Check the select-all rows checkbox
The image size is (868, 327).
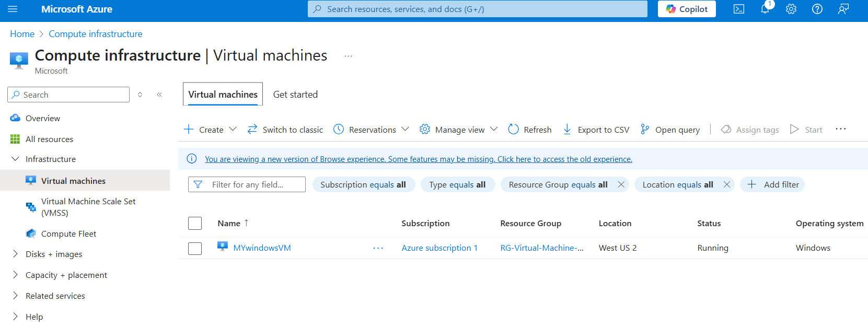(x=195, y=224)
